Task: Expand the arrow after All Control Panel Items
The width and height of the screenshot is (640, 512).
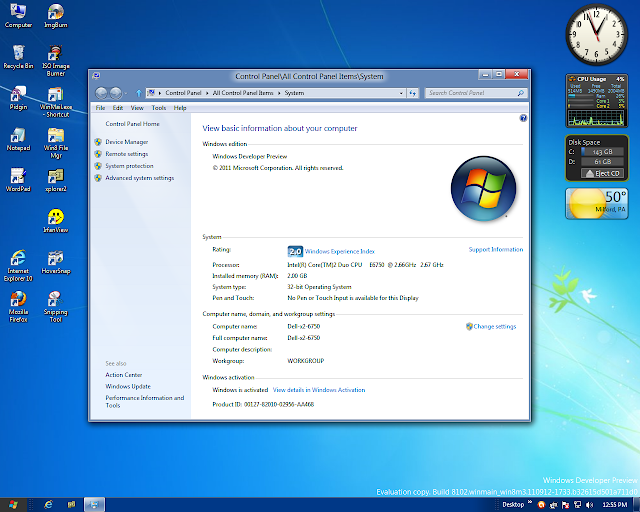Action: (279, 93)
